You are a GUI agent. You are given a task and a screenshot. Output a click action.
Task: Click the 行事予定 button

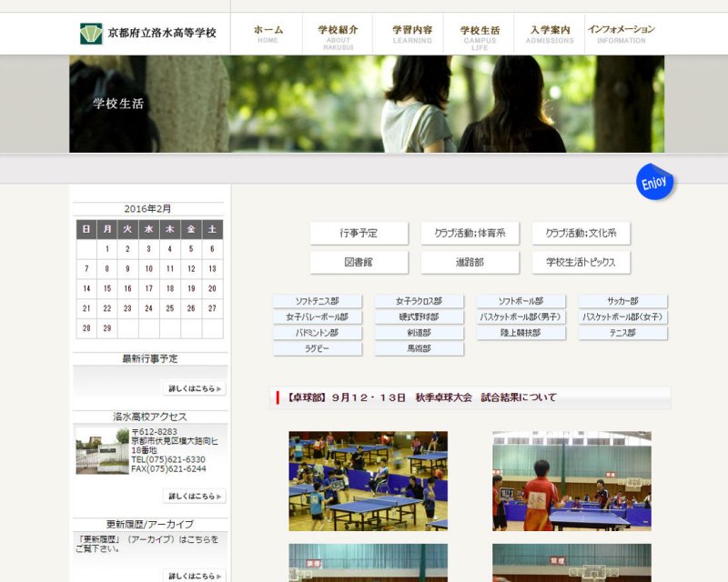[359, 234]
